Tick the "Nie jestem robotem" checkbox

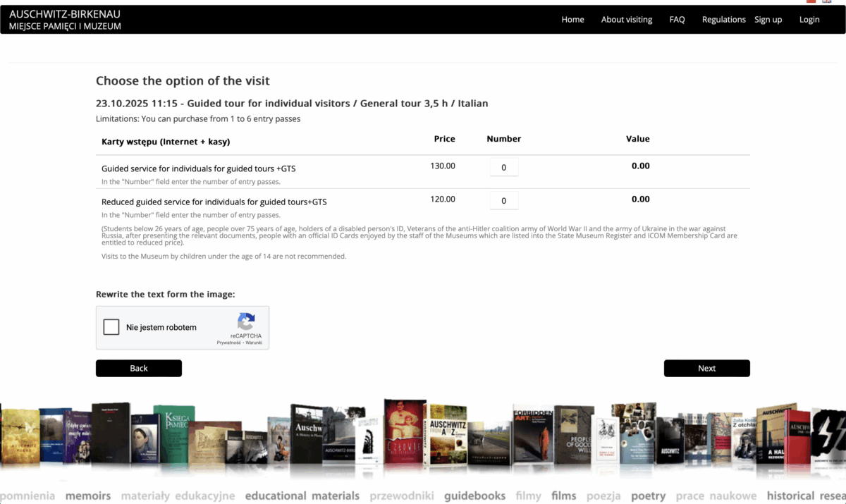pos(111,327)
